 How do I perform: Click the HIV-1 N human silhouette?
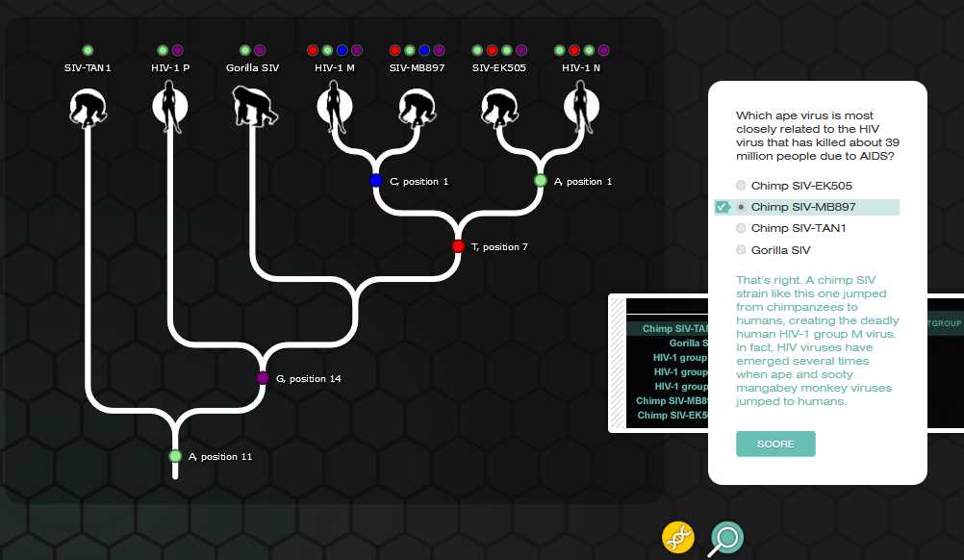point(582,107)
